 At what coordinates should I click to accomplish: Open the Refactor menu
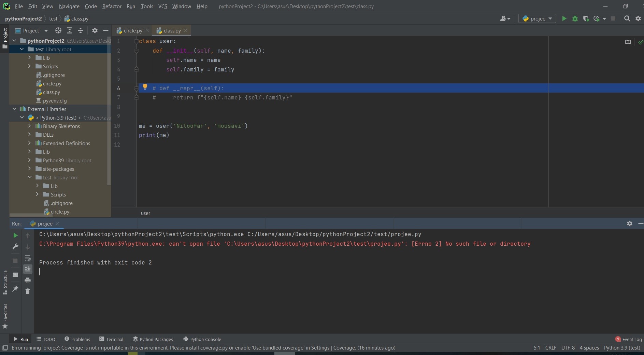pyautogui.click(x=112, y=6)
